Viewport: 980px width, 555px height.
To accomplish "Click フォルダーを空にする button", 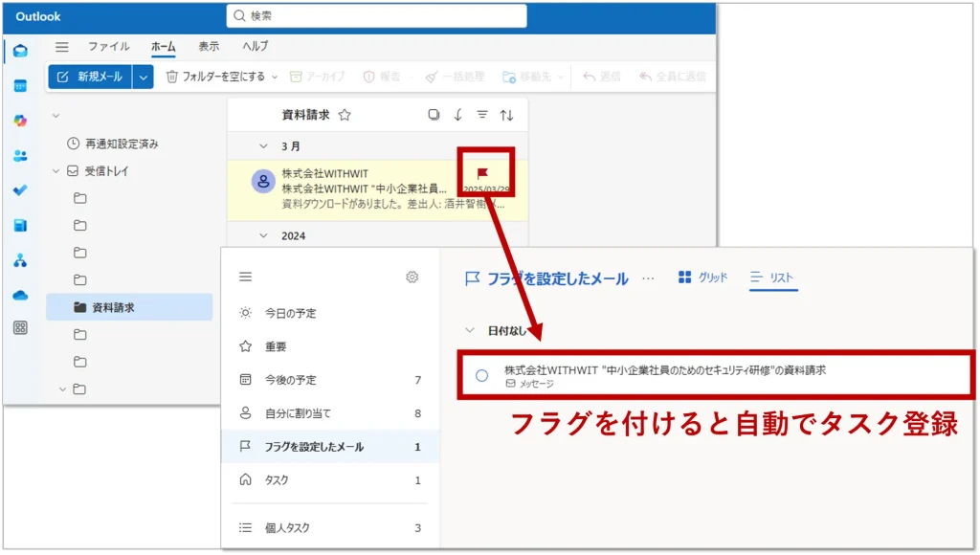I will [x=215, y=77].
